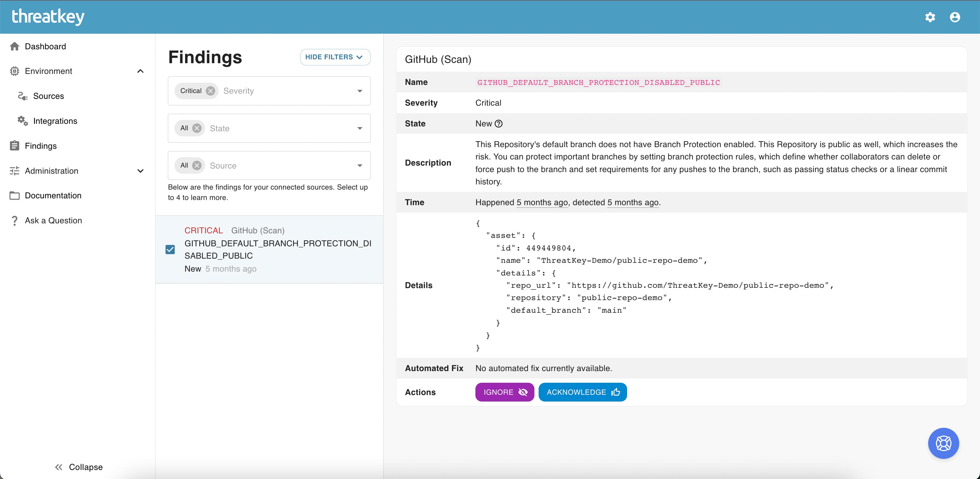This screenshot has width=980, height=479.
Task: Remove the Critical severity filter chip
Action: [x=210, y=91]
